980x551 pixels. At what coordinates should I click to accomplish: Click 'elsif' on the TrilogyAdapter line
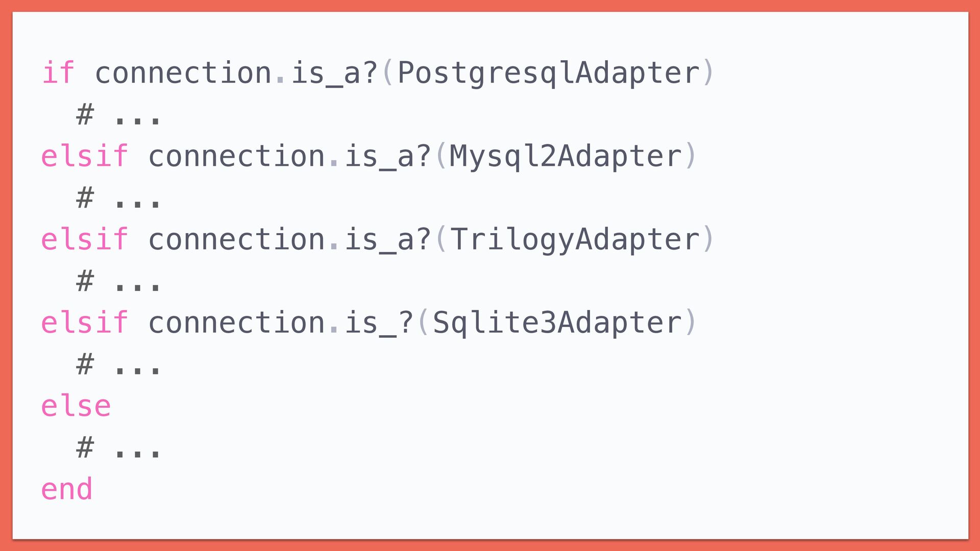pos(84,240)
